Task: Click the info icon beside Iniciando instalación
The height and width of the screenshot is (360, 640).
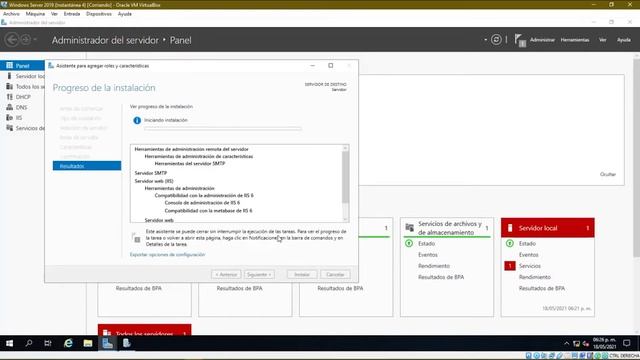Action: click(137, 120)
